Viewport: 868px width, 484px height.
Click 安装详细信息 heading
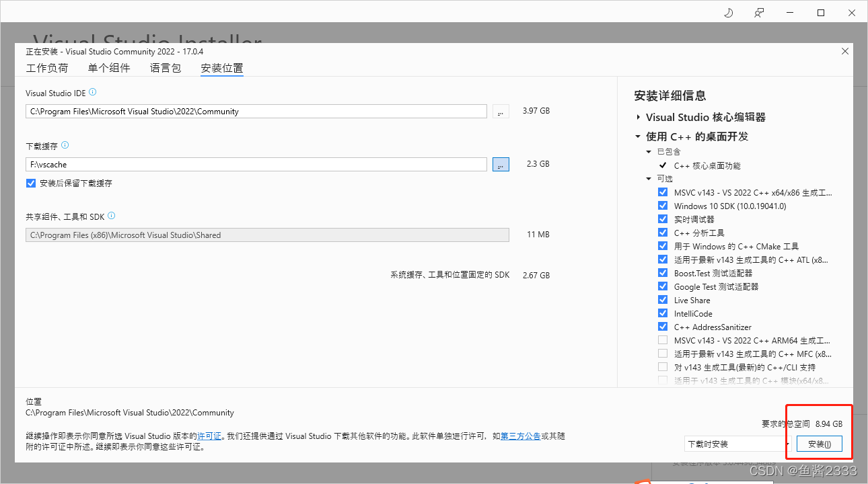(x=670, y=95)
